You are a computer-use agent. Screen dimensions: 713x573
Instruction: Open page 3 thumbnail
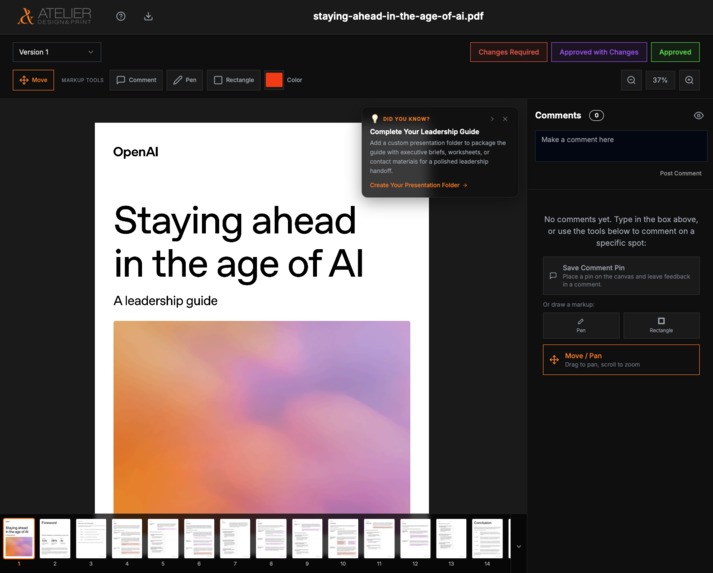(91, 539)
